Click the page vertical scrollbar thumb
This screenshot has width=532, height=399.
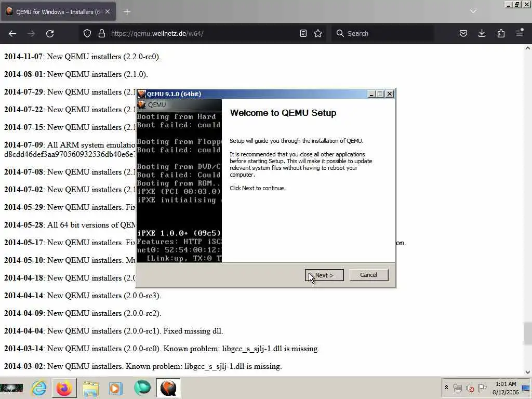point(528,333)
